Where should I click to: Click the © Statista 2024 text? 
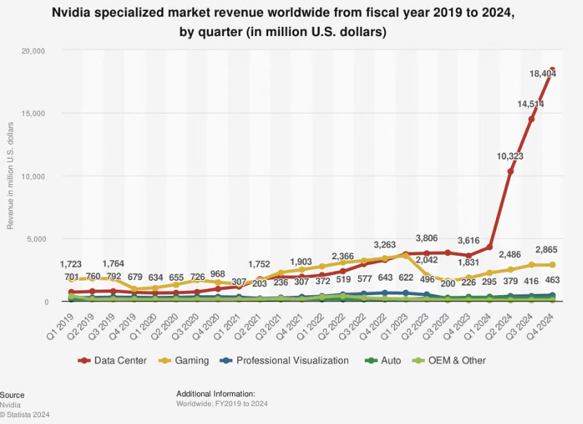tap(25, 414)
